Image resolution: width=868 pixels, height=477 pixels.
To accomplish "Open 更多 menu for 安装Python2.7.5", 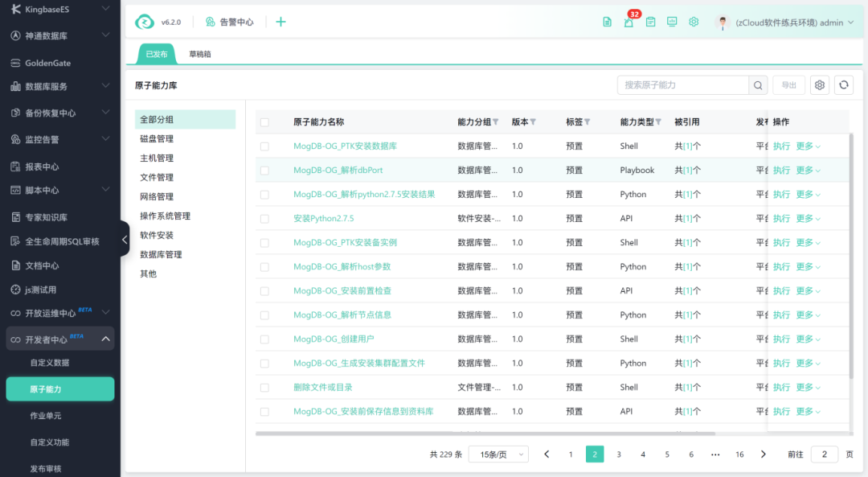I will 809,218.
